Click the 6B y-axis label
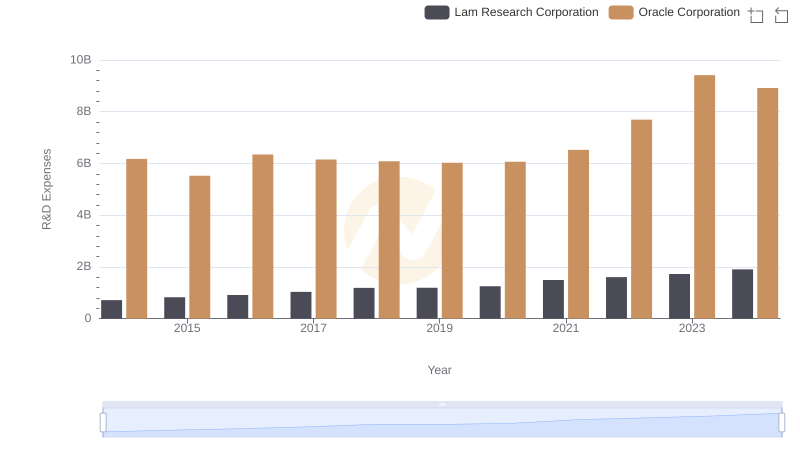The width and height of the screenshot is (800, 461). point(84,163)
